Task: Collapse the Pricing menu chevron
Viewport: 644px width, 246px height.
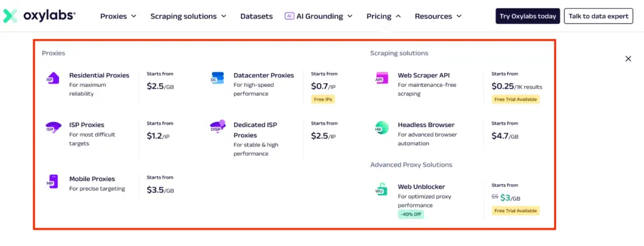Action: [x=398, y=16]
